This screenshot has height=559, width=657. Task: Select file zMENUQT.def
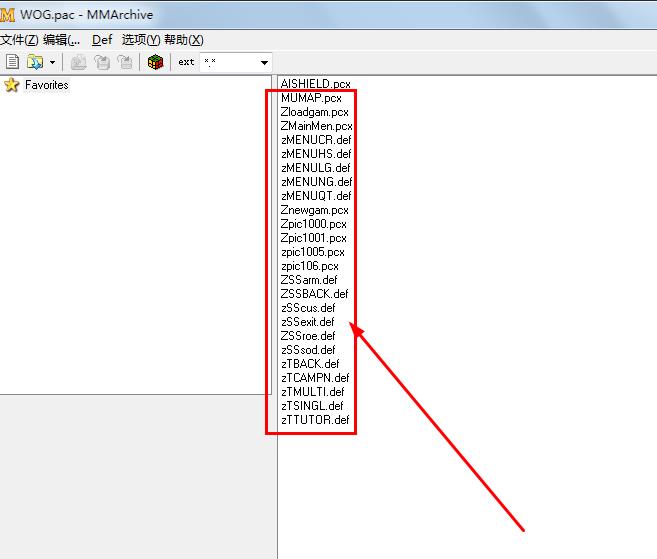(316, 196)
